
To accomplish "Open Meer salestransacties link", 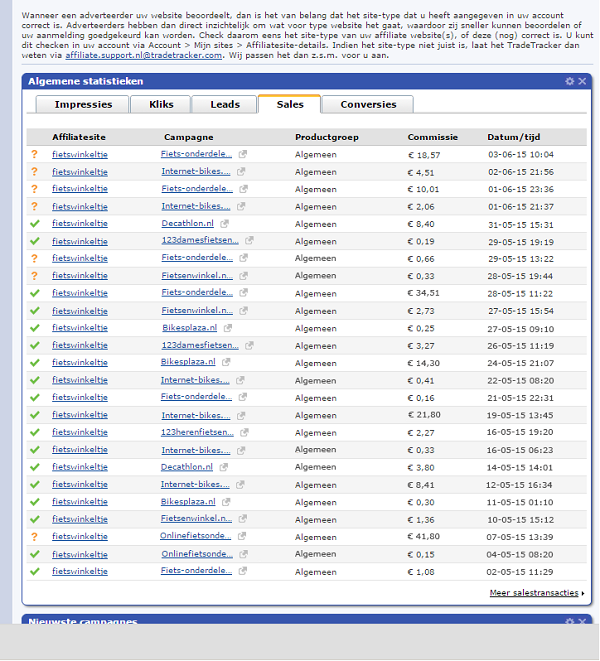I will pyautogui.click(x=534, y=593).
